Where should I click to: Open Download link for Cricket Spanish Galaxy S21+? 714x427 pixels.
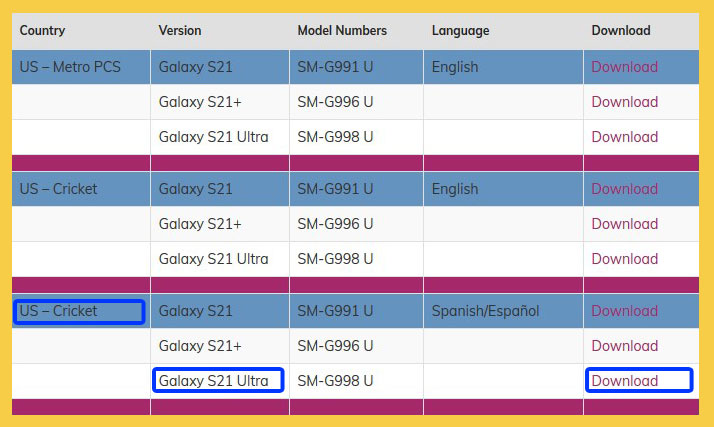pyautogui.click(x=624, y=346)
